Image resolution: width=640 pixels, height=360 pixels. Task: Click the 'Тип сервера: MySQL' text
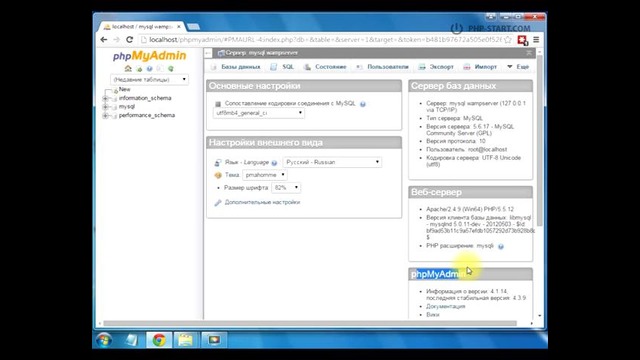(454, 118)
